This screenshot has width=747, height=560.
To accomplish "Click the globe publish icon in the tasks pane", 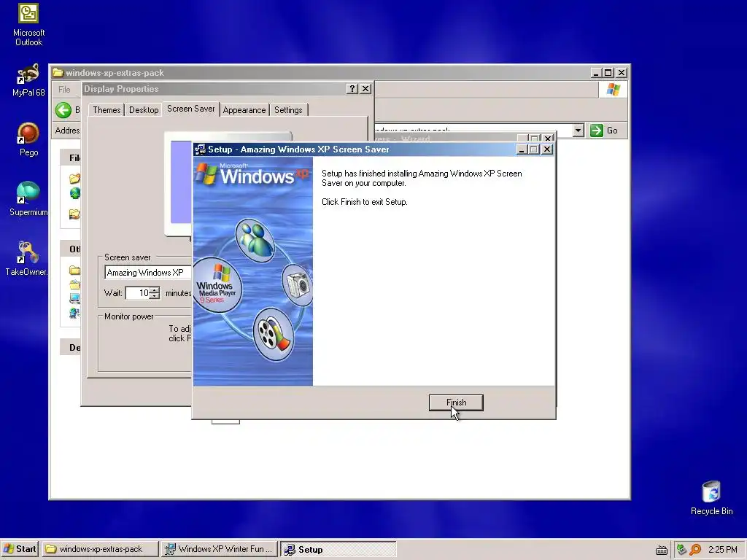I will [75, 192].
